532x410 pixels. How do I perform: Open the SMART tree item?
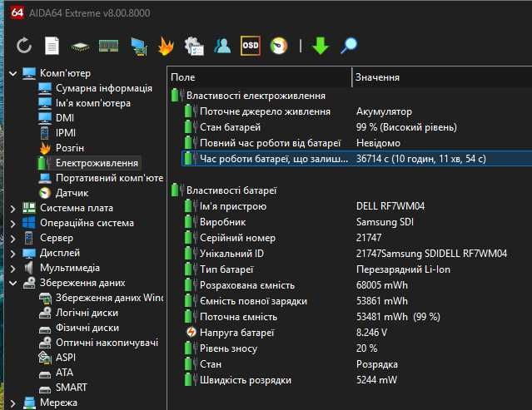pos(71,388)
